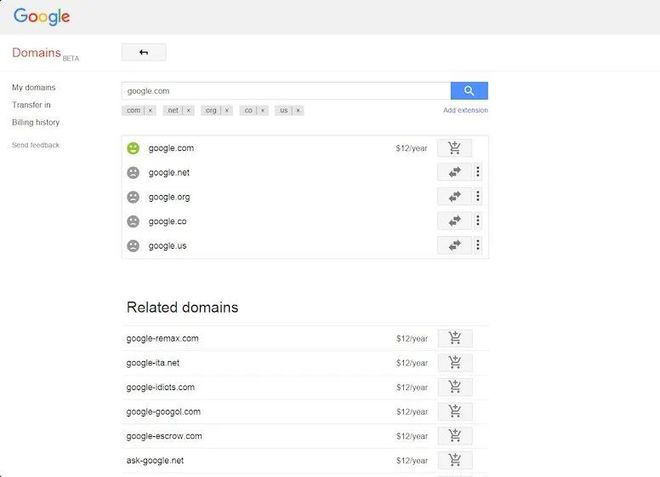The image size is (660, 477).
Task: Click the Add extension link
Action: [466, 110]
